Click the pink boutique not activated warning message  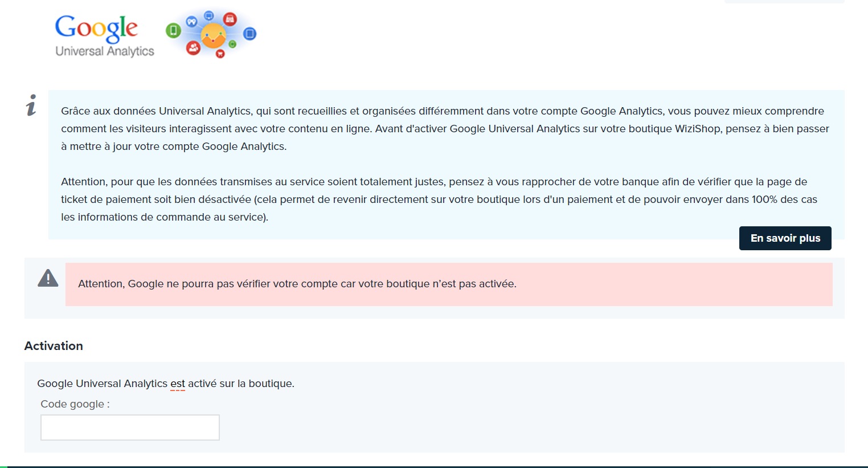tap(449, 284)
